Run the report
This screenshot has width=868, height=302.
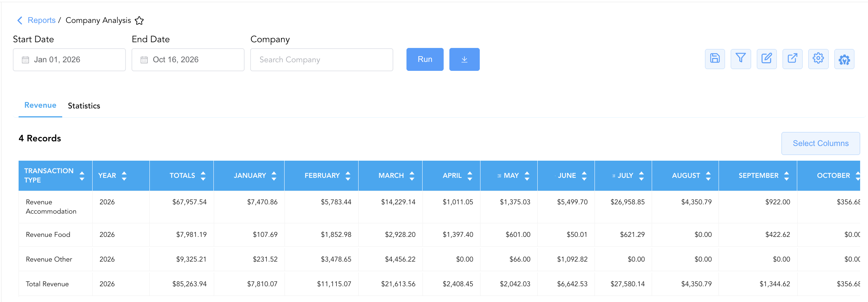425,59
